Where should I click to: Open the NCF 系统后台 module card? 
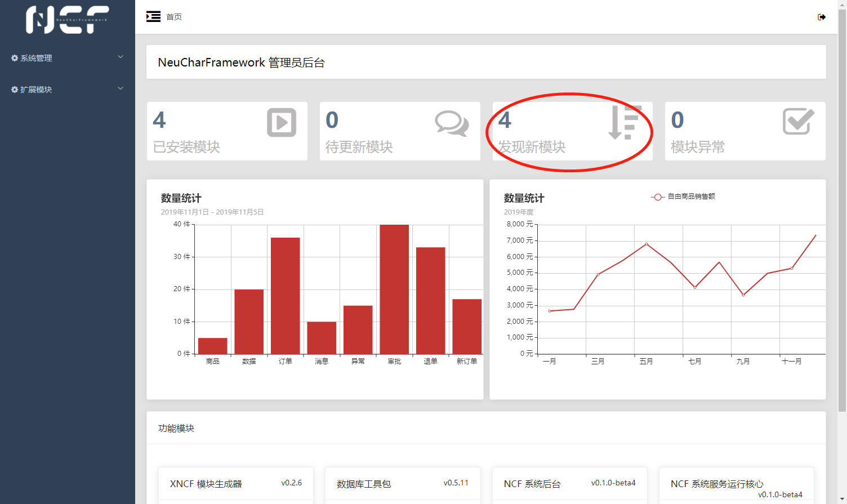tap(570, 485)
